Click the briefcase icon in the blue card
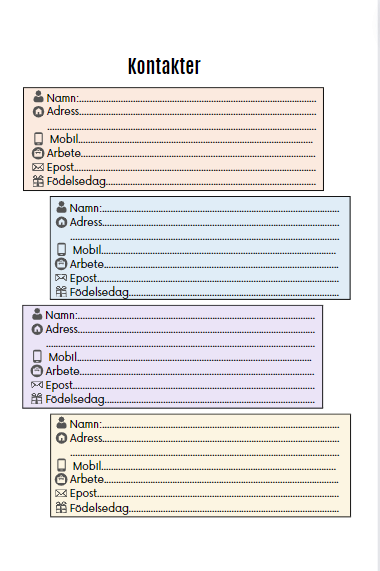The height and width of the screenshot is (571, 380). (61, 264)
